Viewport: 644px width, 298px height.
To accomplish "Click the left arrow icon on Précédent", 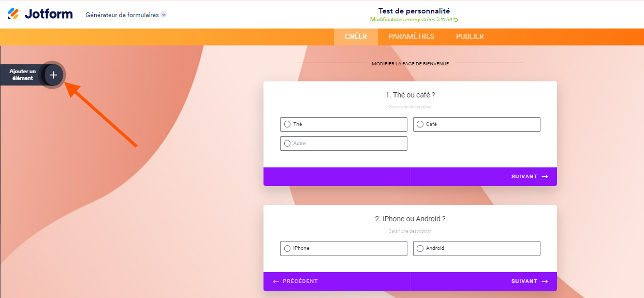I will [276, 281].
